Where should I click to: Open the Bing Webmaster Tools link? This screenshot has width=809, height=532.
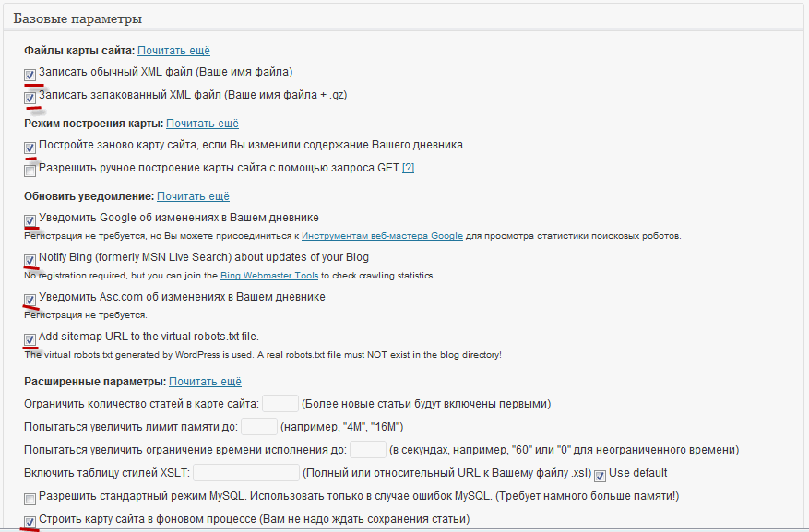[x=269, y=276]
